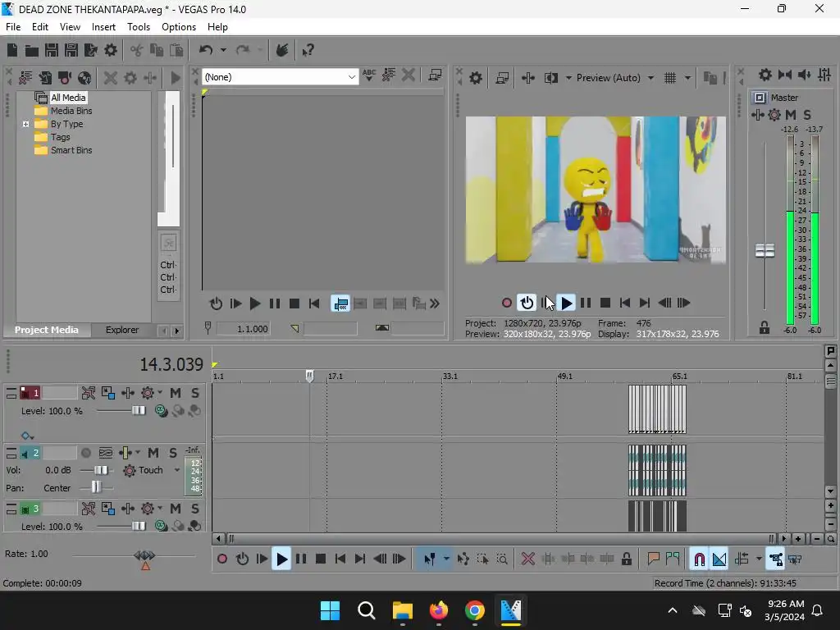840x630 pixels.
Task: Play the timeline from the transport bar
Action: click(x=281, y=559)
